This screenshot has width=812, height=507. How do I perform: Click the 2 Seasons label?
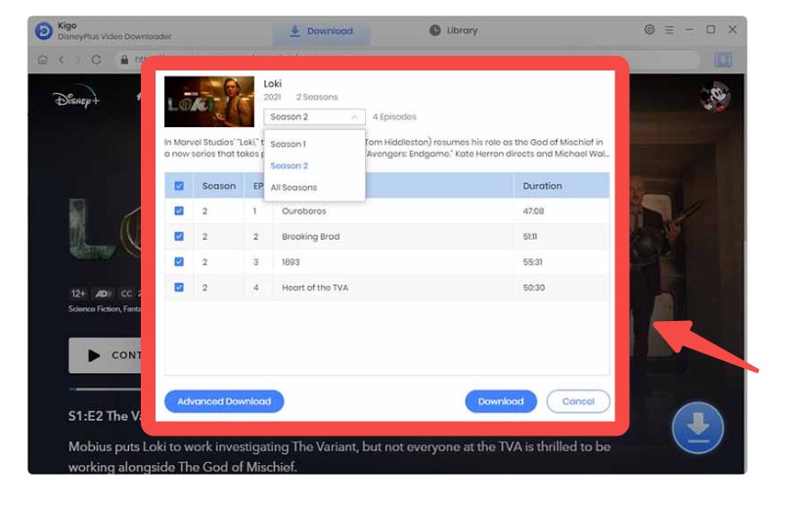(x=317, y=97)
